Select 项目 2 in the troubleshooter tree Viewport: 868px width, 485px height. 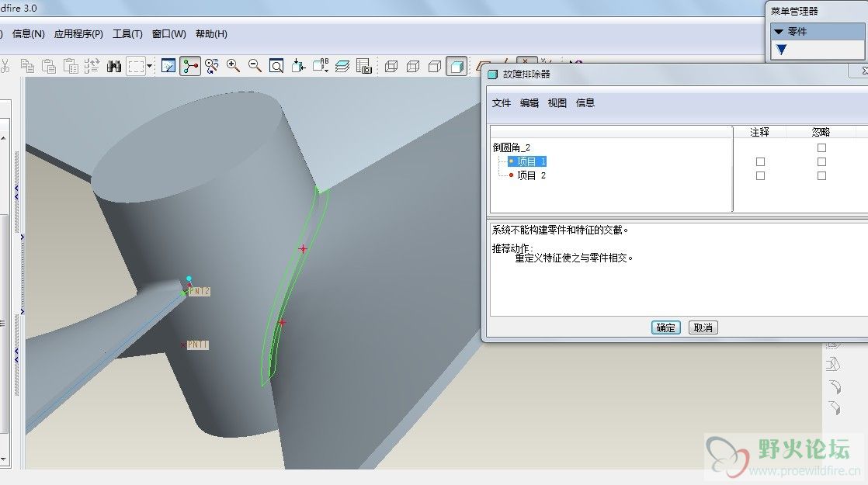[531, 175]
